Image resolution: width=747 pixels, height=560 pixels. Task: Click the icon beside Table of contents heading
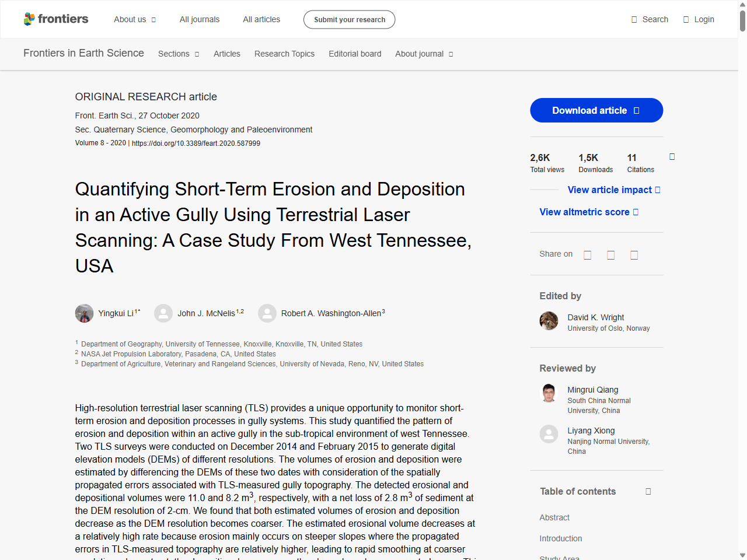(648, 491)
